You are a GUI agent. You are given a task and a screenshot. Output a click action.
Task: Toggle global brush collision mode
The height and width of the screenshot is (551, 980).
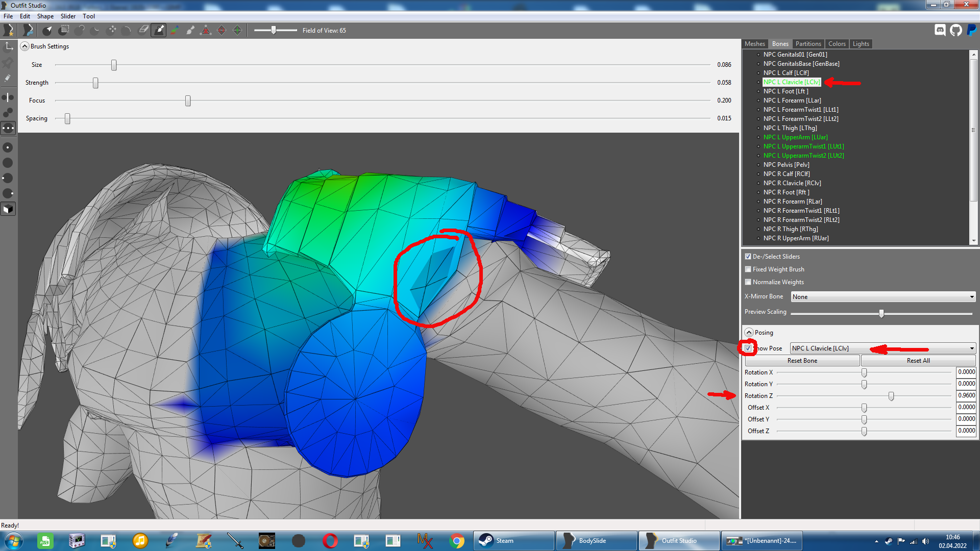(x=8, y=128)
